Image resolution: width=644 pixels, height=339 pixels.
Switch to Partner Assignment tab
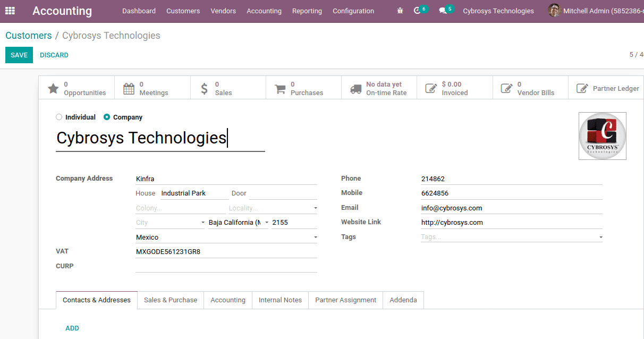[x=346, y=300]
